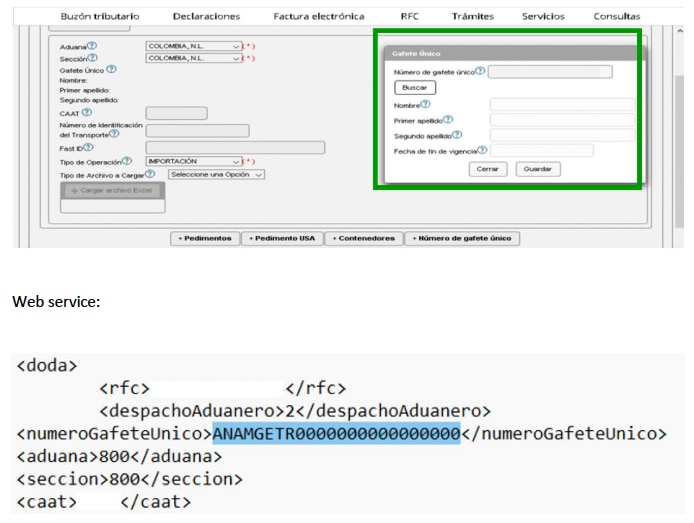Click the Tipo de Operación help icon
694x523 pixels.
click(x=127, y=161)
